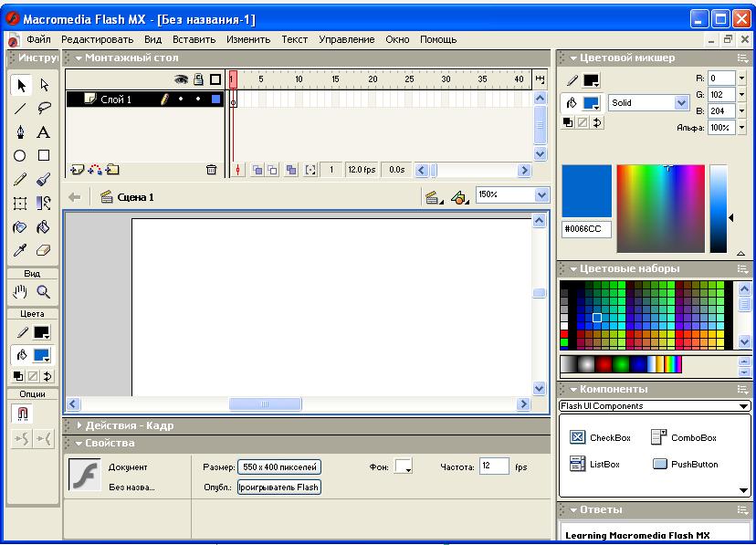Click the Фон background color swatch
Viewport: 756px width, 545px height.
click(x=403, y=466)
